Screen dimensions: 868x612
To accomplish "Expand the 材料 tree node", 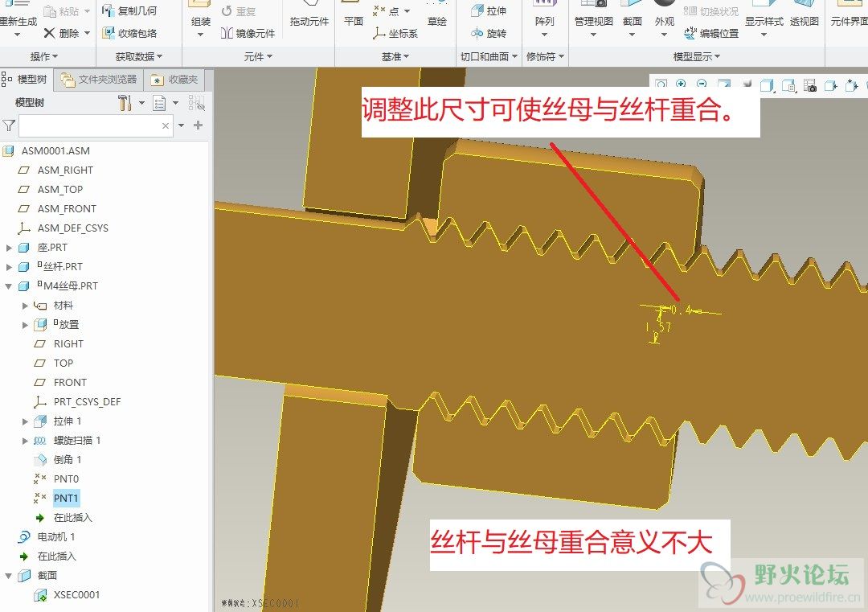I will pos(25,306).
